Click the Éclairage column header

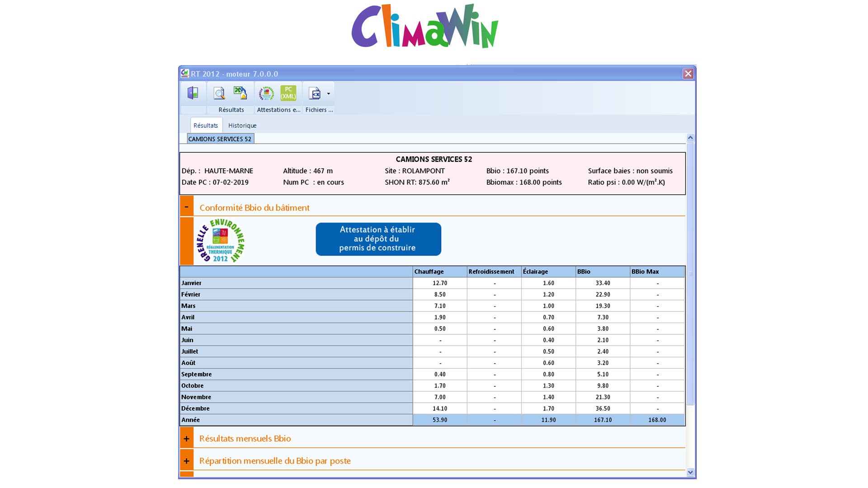(x=548, y=272)
